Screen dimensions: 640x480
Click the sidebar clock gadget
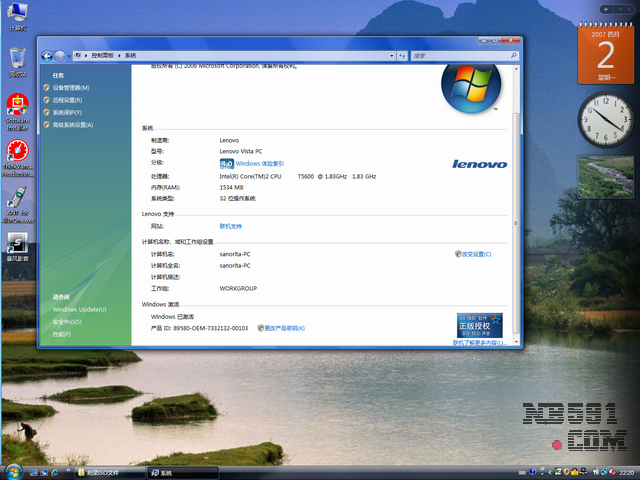[603, 118]
